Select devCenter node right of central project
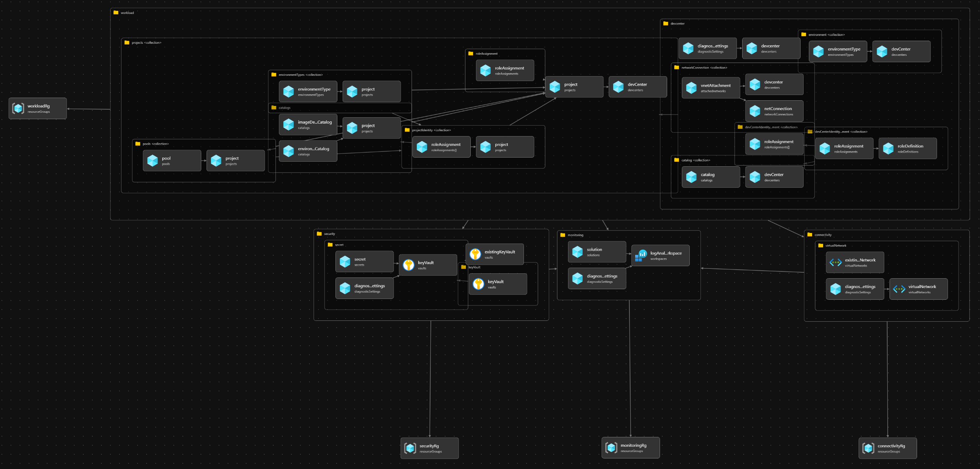The height and width of the screenshot is (469, 980). (638, 87)
